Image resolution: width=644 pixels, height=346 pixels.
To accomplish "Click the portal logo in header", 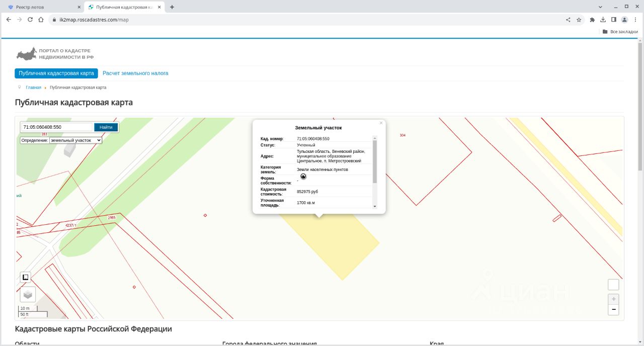I will click(x=54, y=54).
